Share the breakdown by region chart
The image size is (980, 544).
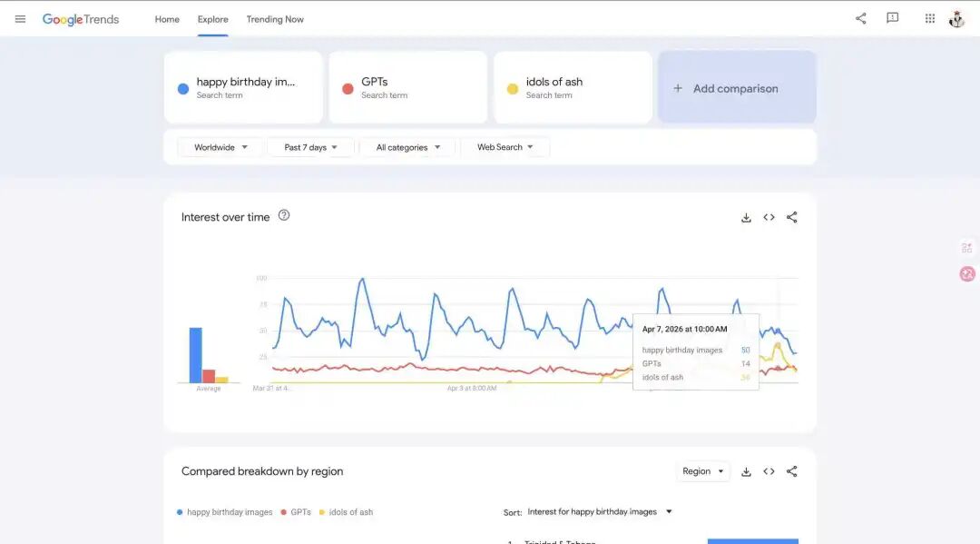(x=792, y=471)
